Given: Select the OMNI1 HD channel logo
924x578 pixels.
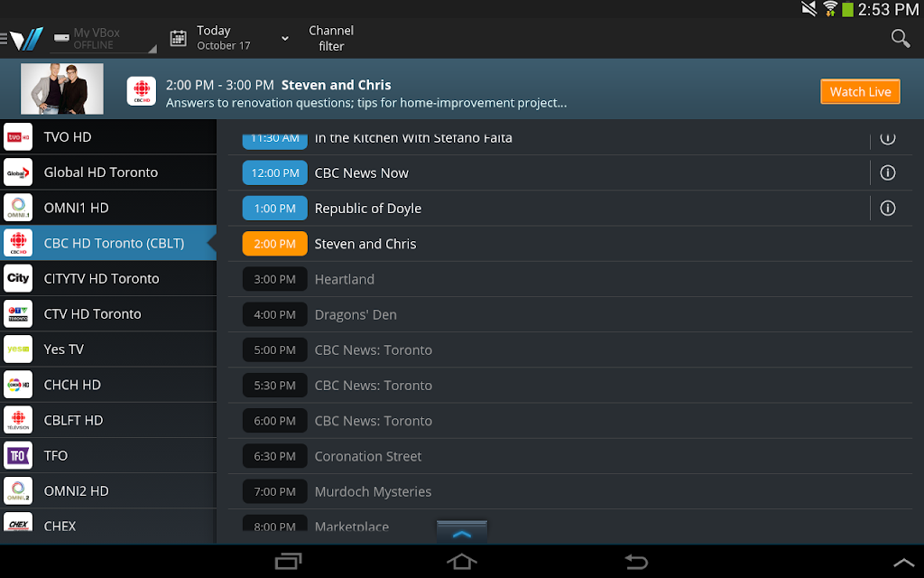Looking at the screenshot, I should pyautogui.click(x=18, y=208).
